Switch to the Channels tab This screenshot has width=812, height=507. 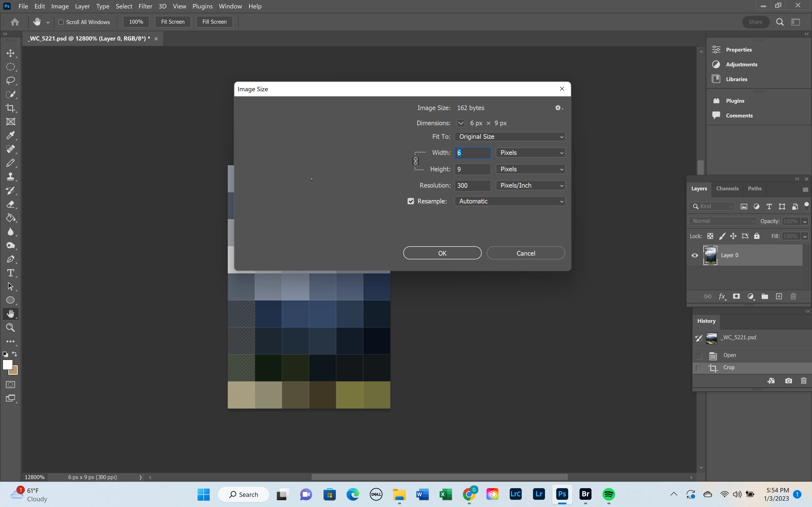(727, 188)
